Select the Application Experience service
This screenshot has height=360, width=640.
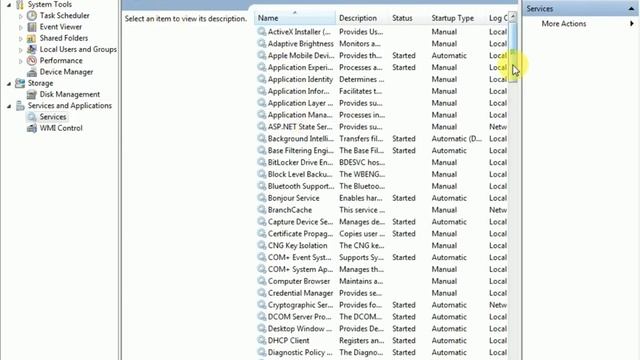(382, 67)
